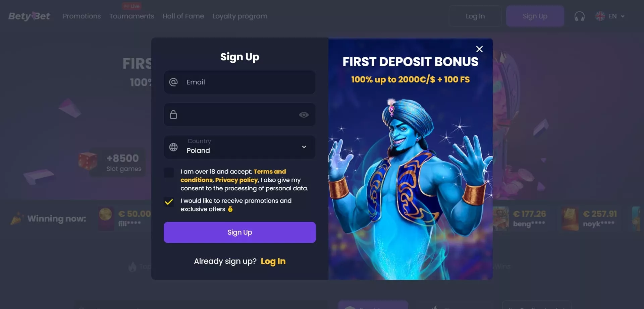
Task: Click the headset support icon
Action: coord(579,16)
